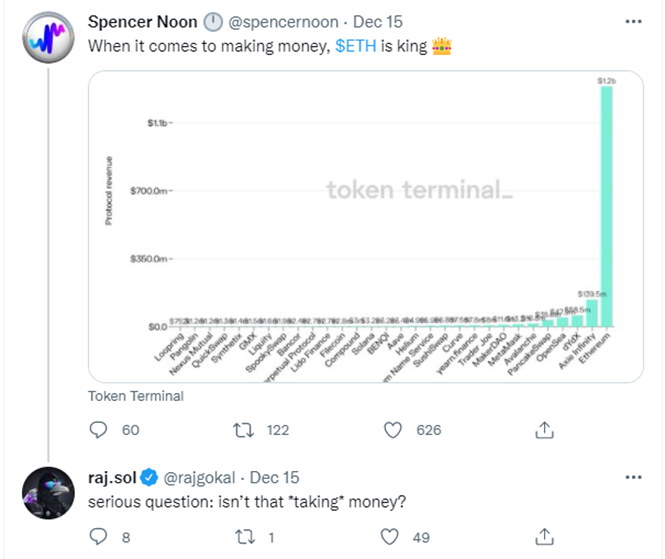Click the Token Terminal caption below chart
Viewport: 665px width, 559px height.
point(136,395)
